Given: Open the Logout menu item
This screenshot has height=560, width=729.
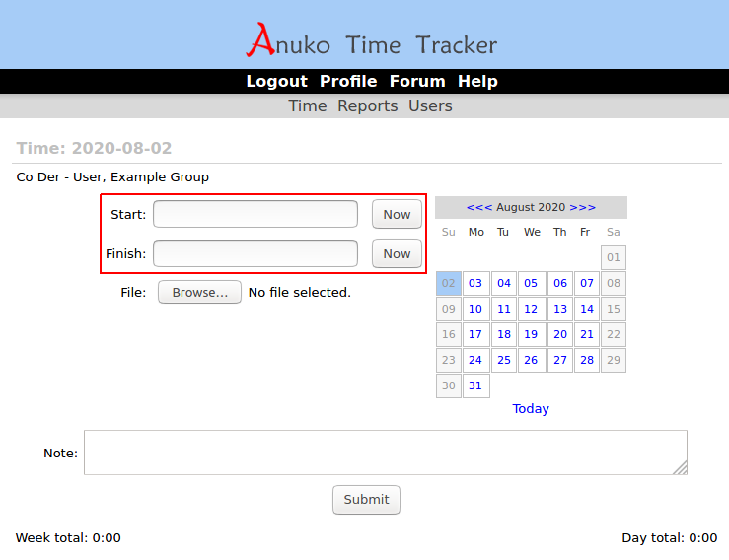Looking at the screenshot, I should [x=276, y=81].
